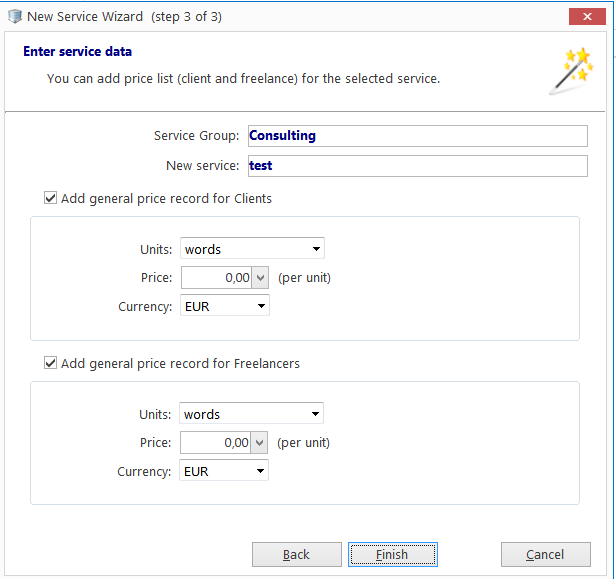Expand the Freelancers Price calculator arrow

(259, 443)
